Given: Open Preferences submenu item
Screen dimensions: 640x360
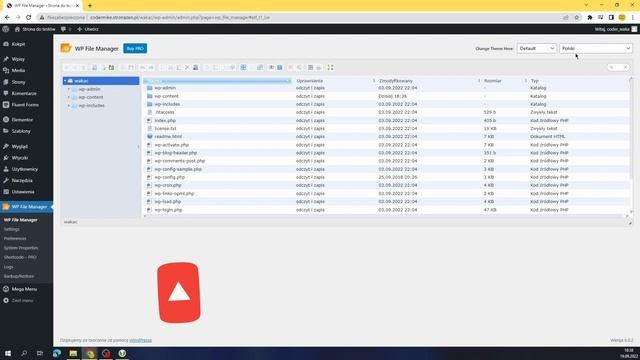Looking at the screenshot, I should pos(15,239).
